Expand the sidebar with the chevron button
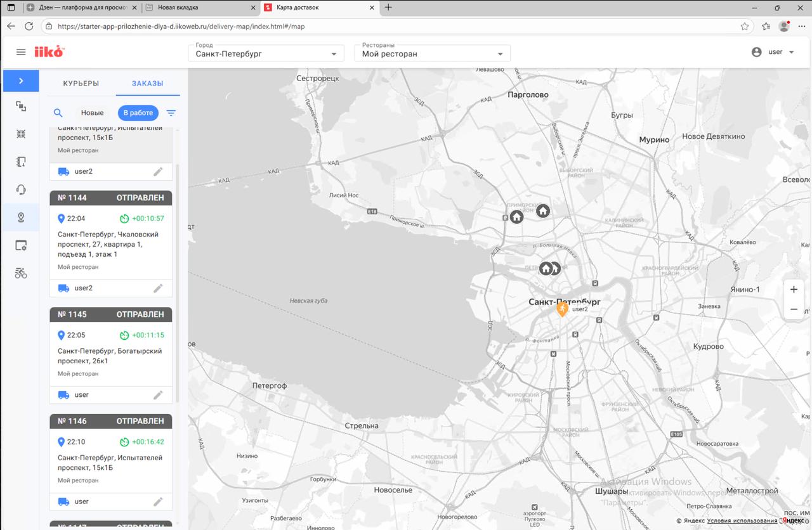 click(21, 81)
